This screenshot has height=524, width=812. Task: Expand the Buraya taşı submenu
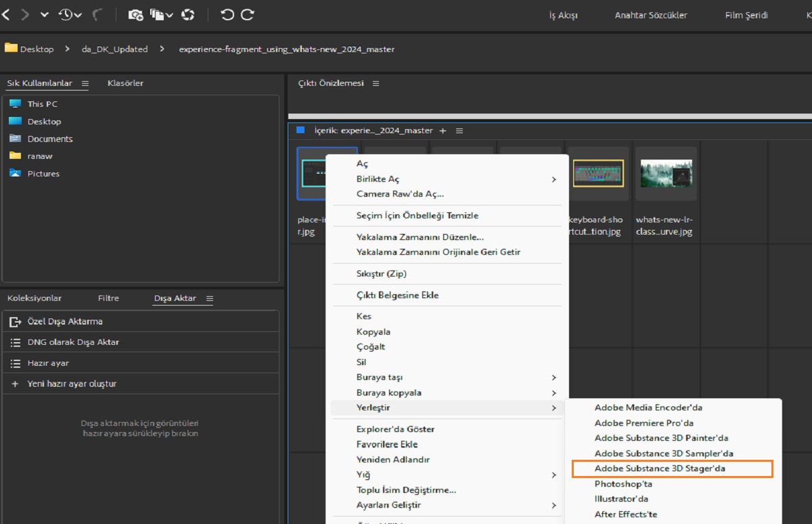(447, 377)
